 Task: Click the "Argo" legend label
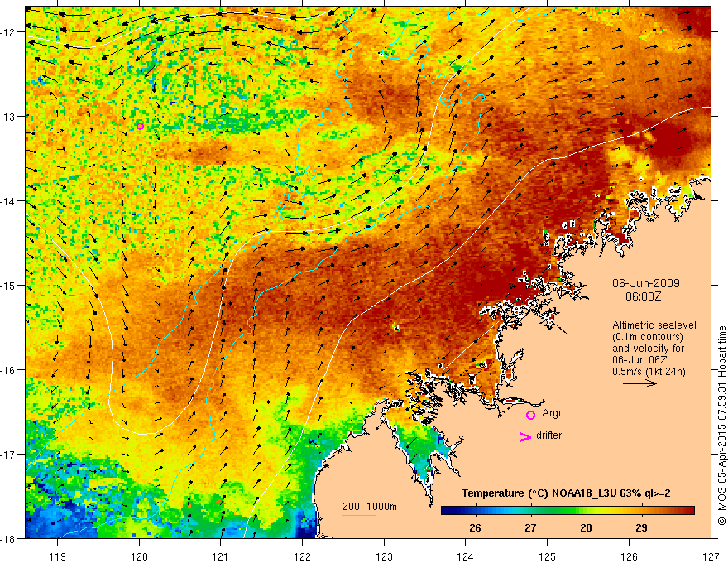pyautogui.click(x=553, y=413)
